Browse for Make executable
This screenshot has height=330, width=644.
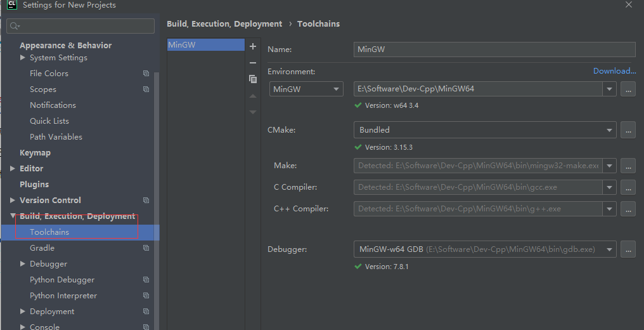pyautogui.click(x=628, y=166)
